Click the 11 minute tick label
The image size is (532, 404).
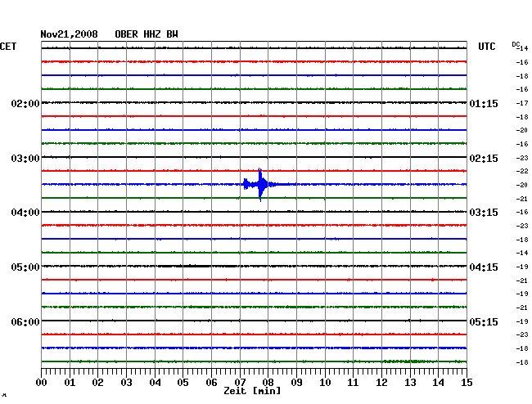(353, 383)
